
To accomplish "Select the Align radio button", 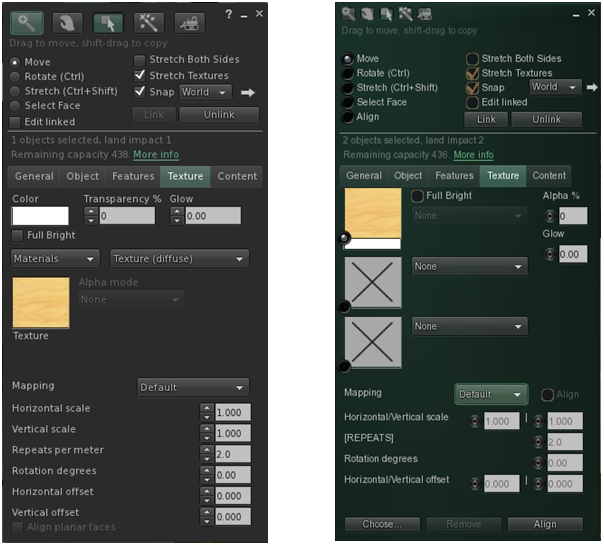I will [x=348, y=117].
